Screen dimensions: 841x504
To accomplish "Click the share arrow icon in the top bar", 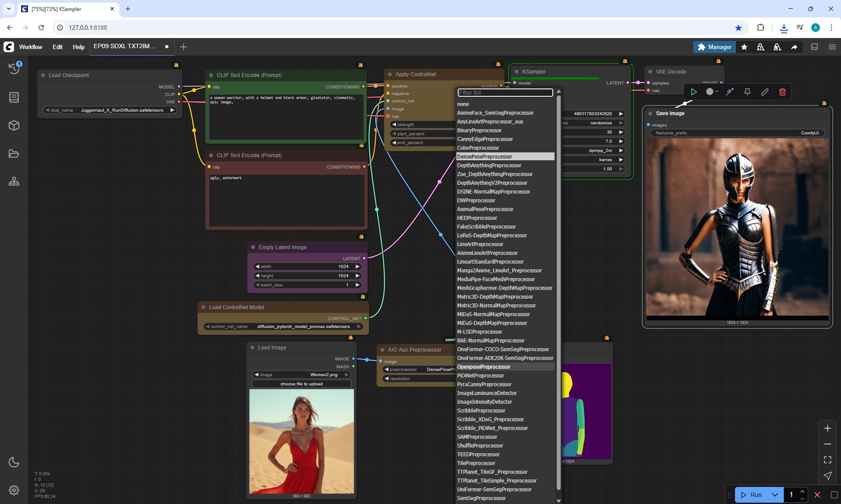I will 794,47.
